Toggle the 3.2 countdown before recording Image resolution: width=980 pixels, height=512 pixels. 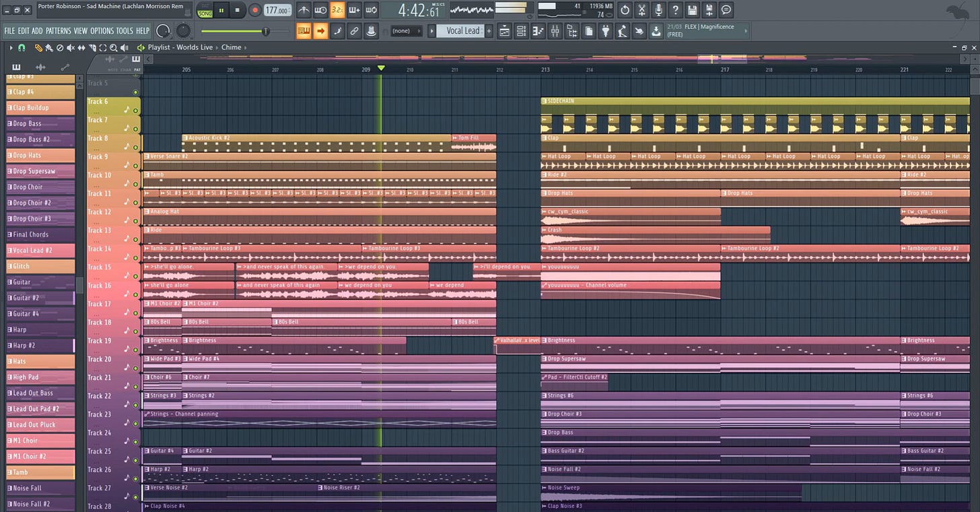pos(337,10)
